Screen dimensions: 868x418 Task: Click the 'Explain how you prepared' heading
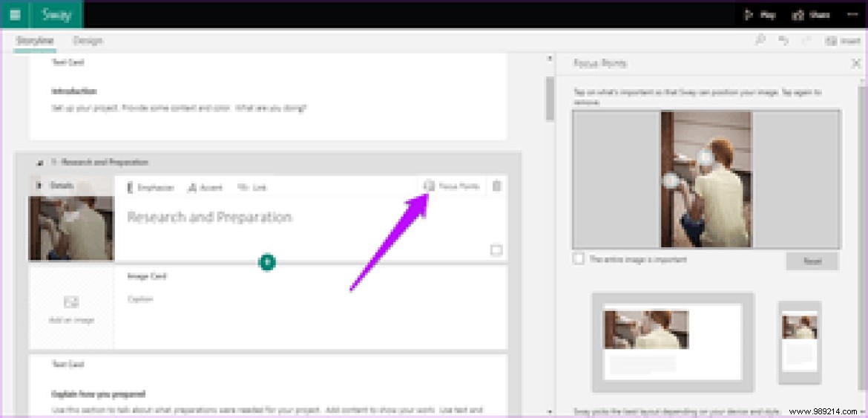click(98, 394)
